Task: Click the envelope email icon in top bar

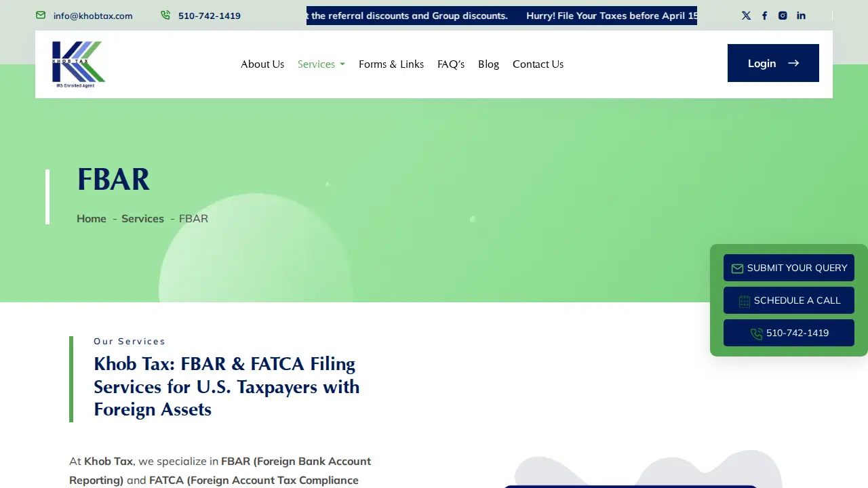Action: (41, 15)
